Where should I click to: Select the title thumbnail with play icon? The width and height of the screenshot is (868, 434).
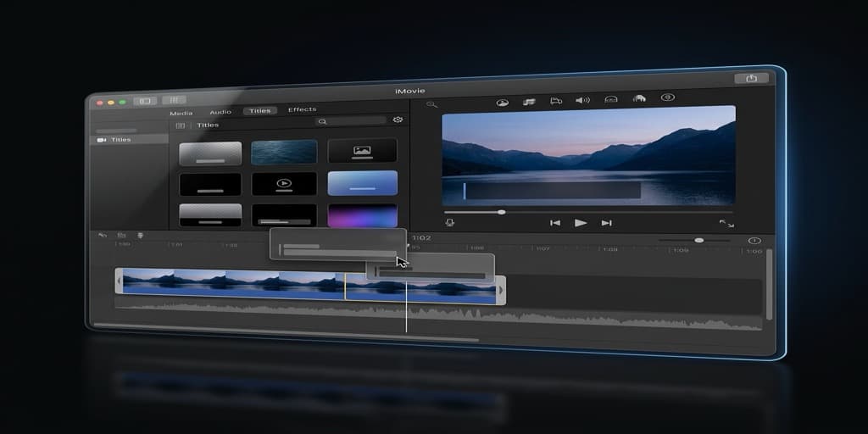pyautogui.click(x=284, y=184)
